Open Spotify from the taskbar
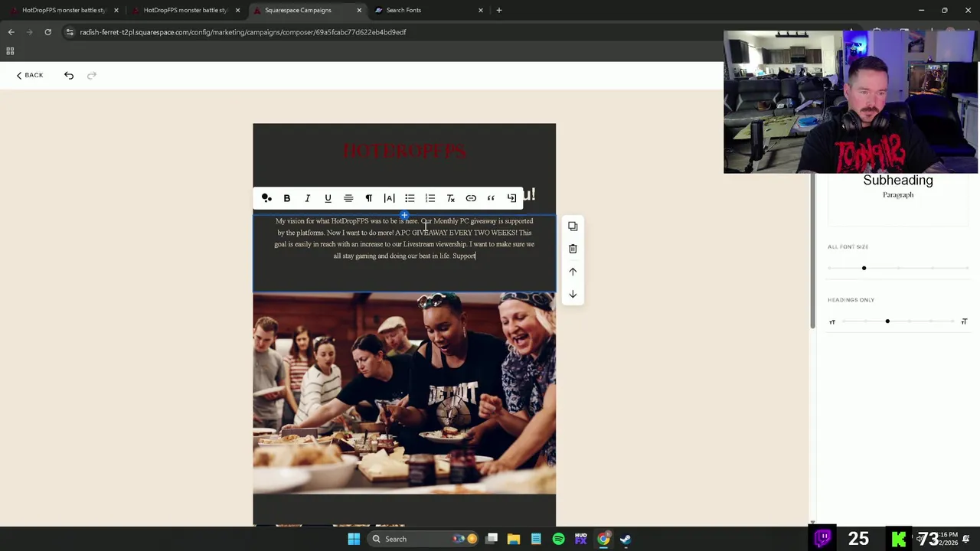The height and width of the screenshot is (551, 980). point(559,539)
